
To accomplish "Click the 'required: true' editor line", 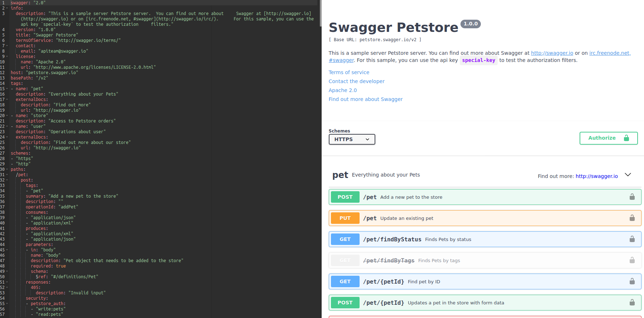I will tap(48, 266).
